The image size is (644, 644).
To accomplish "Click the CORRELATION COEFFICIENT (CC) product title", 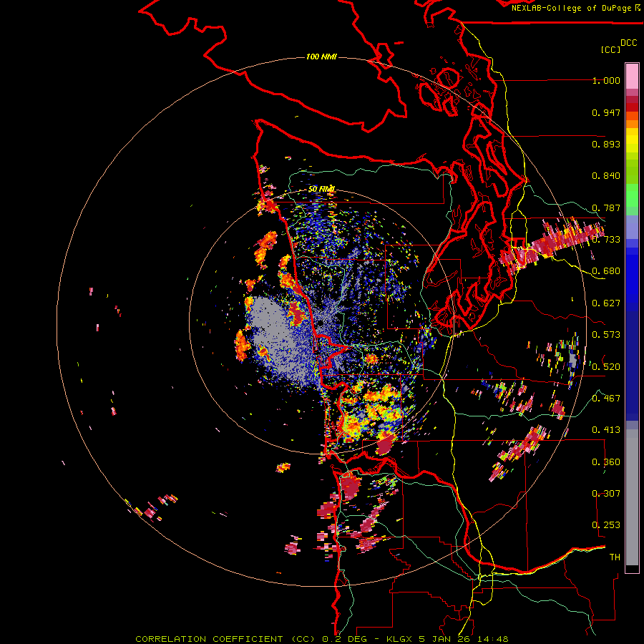I will pyautogui.click(x=225, y=639).
